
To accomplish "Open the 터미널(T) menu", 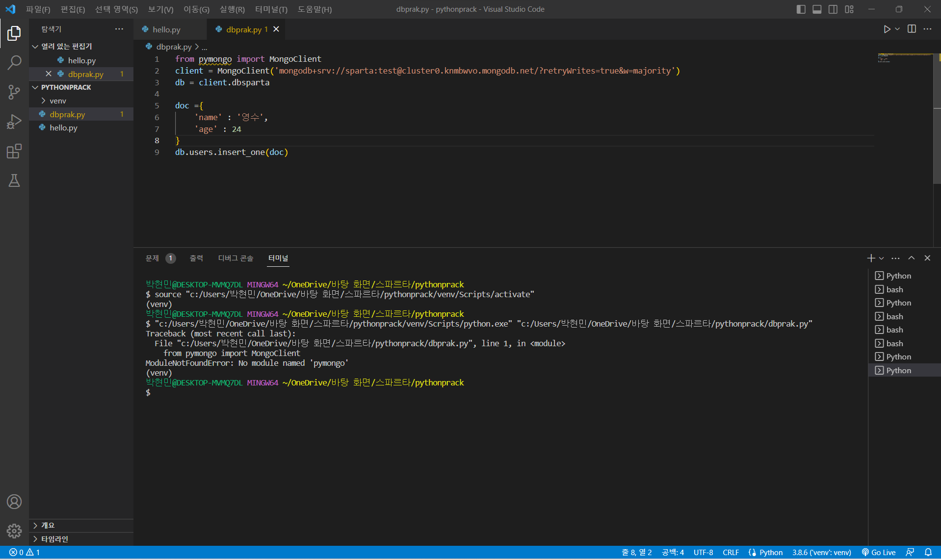I will coord(271,9).
